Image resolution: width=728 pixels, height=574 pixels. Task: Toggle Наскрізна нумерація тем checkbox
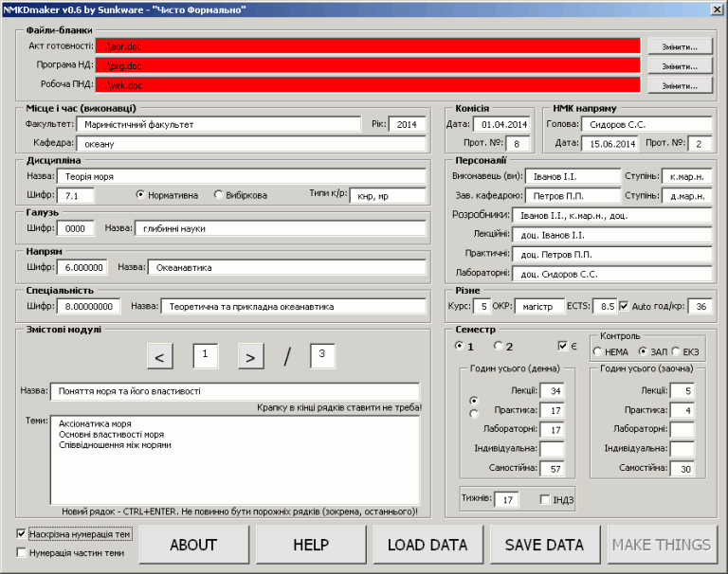(21, 533)
